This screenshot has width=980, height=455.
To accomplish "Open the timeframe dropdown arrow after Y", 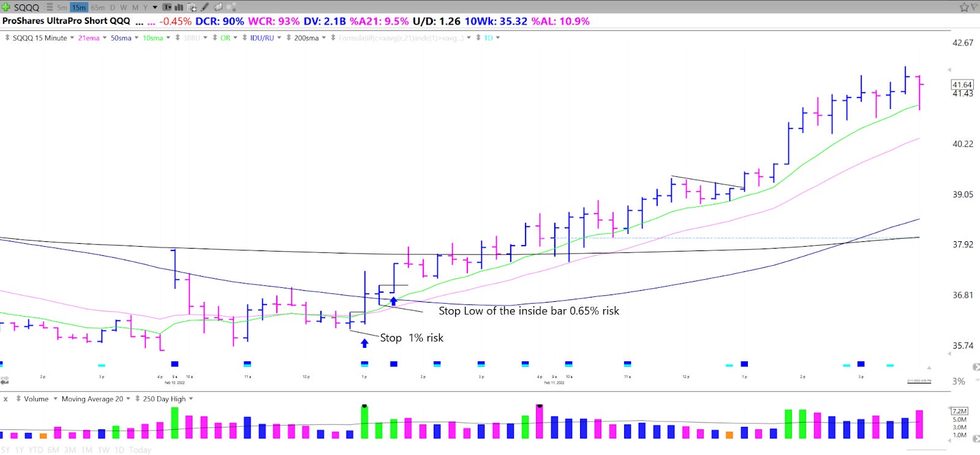I will tap(155, 7).
